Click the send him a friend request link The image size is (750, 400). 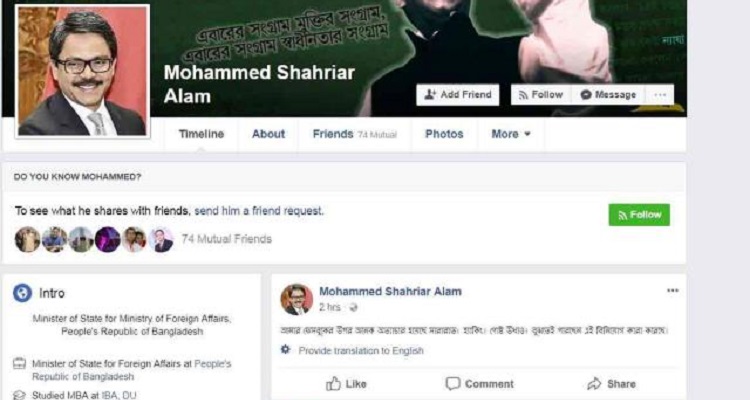tap(259, 211)
